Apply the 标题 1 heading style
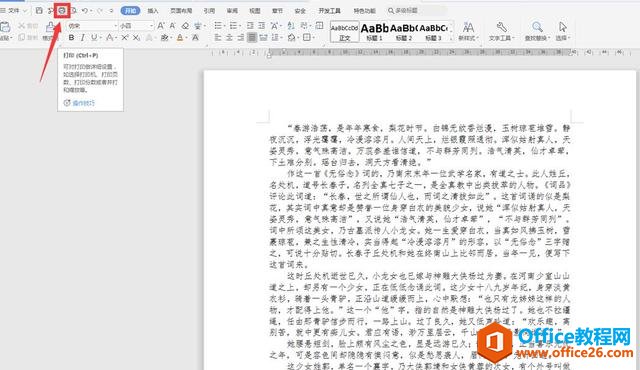This screenshot has width=640, height=370. click(374, 32)
